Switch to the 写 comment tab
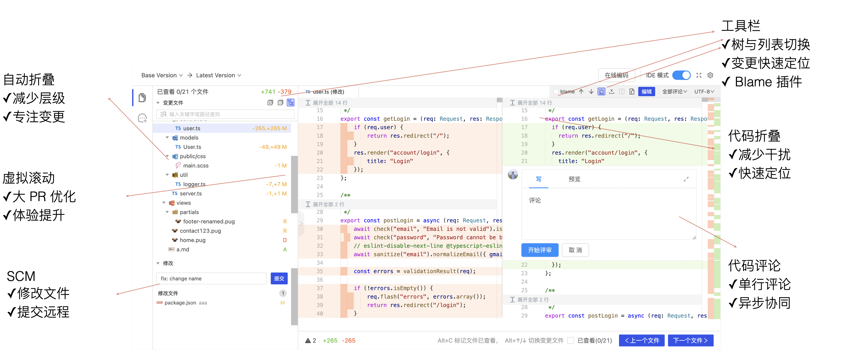The width and height of the screenshot is (868, 350). (538, 179)
